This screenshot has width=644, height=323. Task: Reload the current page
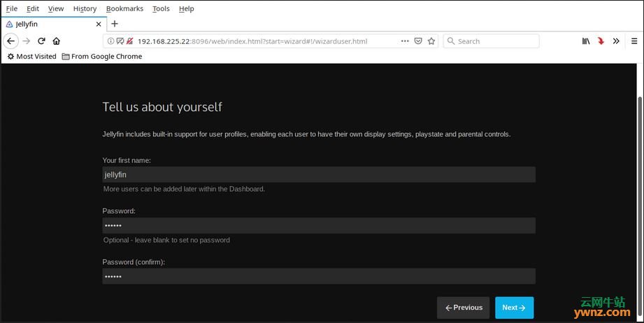pyautogui.click(x=41, y=41)
